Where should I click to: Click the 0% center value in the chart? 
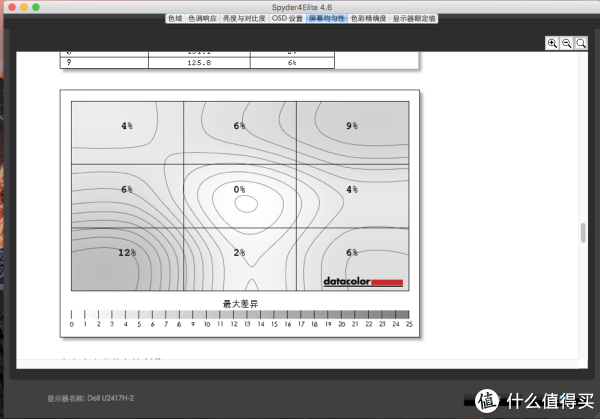(x=239, y=189)
